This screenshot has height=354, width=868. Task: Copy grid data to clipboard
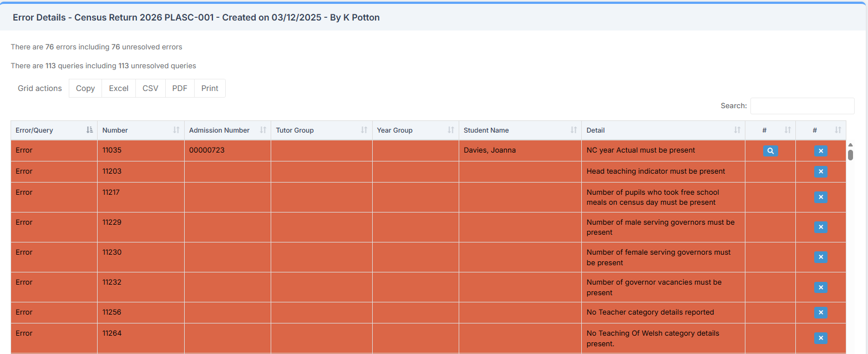(85, 88)
